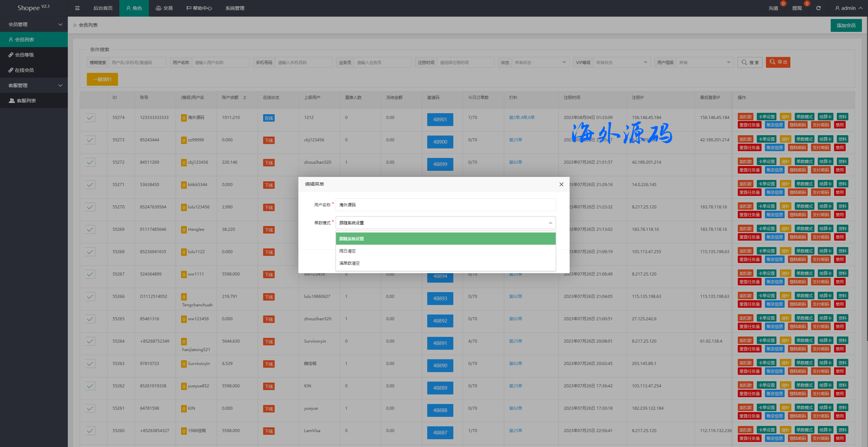
Task: Toggle checkbox for member row 55262
Action: [90, 386]
